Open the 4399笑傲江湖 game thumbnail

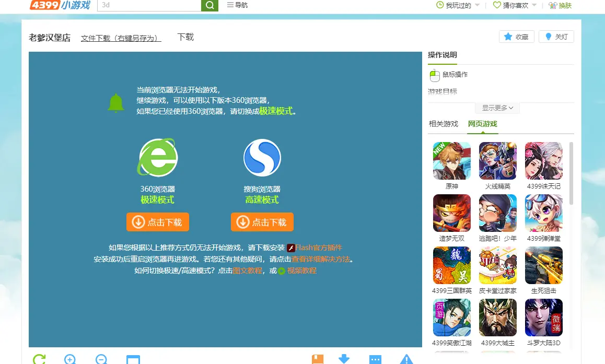click(x=452, y=318)
